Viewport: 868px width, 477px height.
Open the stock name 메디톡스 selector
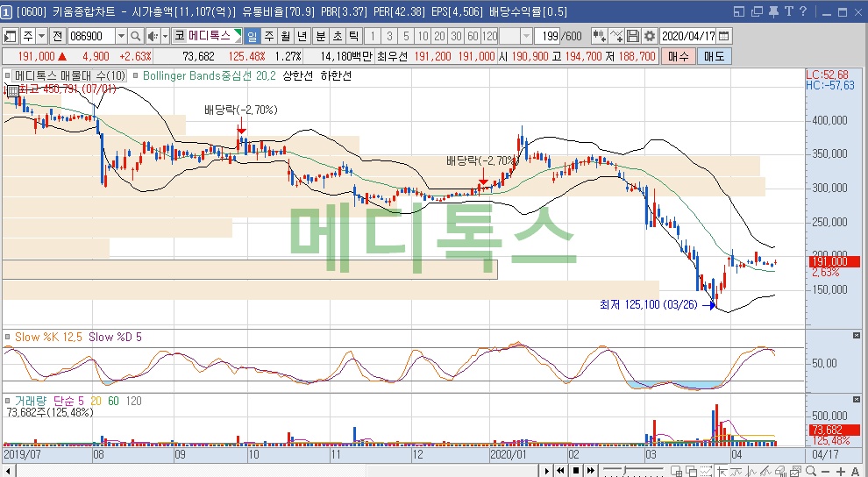[x=209, y=37]
